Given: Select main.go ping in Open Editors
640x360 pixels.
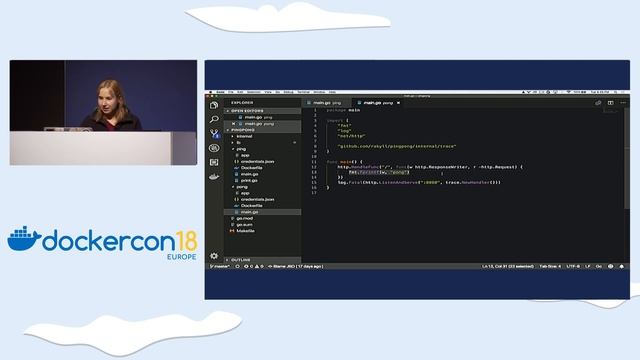Looking at the screenshot, I should click(262, 117).
